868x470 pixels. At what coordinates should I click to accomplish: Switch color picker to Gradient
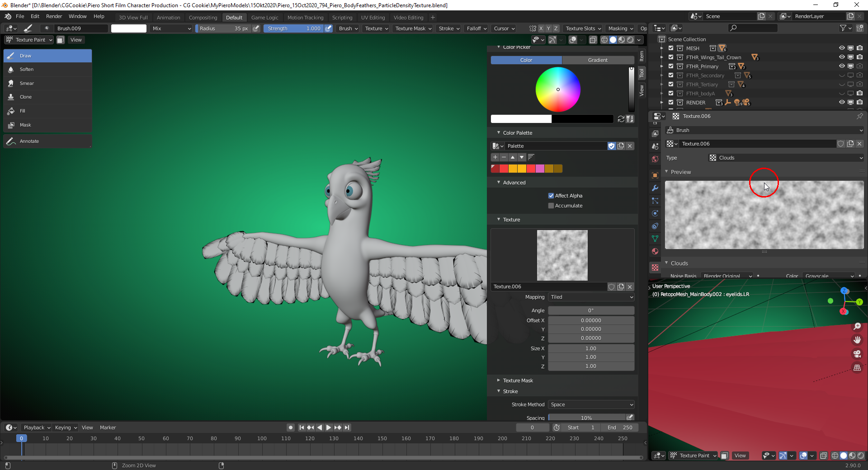tap(598, 60)
